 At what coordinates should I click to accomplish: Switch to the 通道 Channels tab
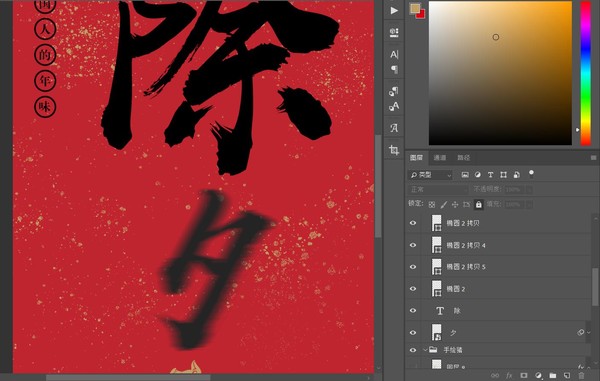tap(440, 158)
